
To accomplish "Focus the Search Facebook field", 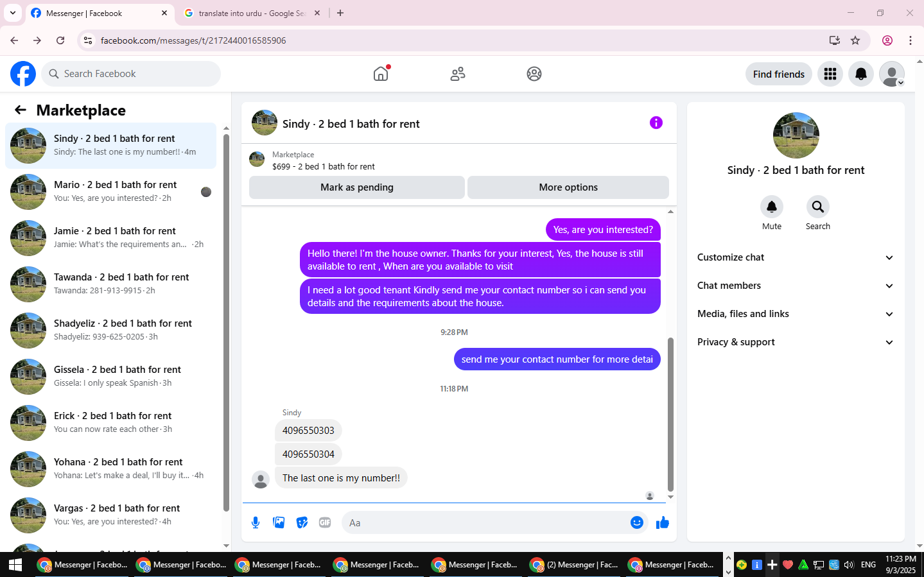I will (131, 74).
